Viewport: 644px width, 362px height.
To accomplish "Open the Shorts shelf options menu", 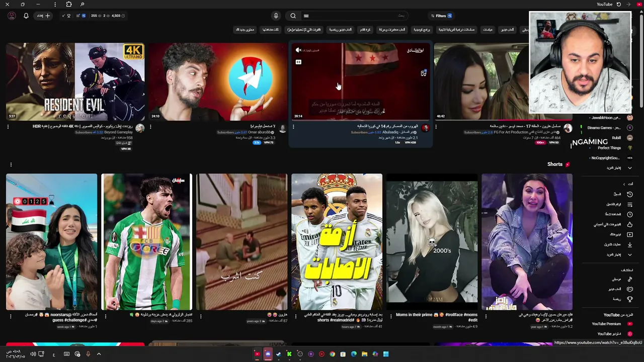I will click(x=11, y=164).
